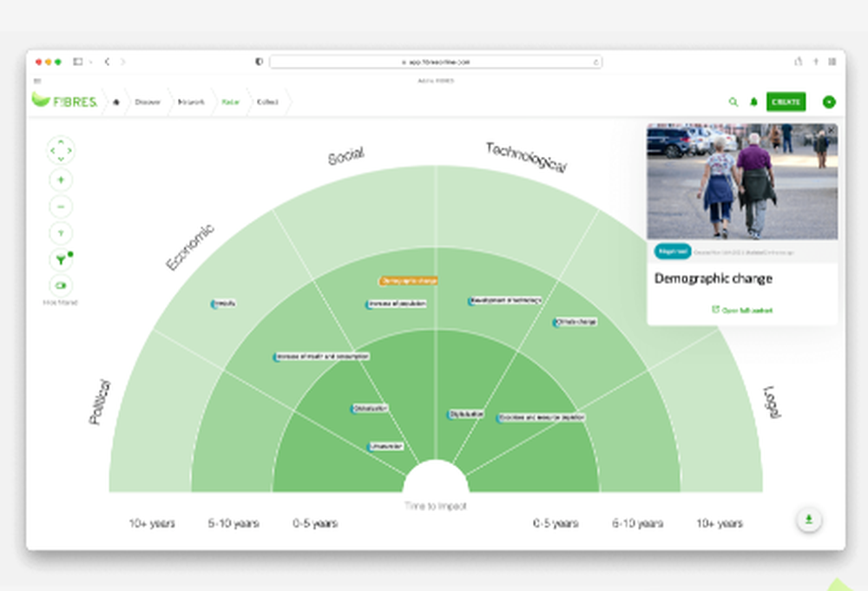The image size is (868, 591).
Task: Click the Social sector label
Action: tap(346, 156)
